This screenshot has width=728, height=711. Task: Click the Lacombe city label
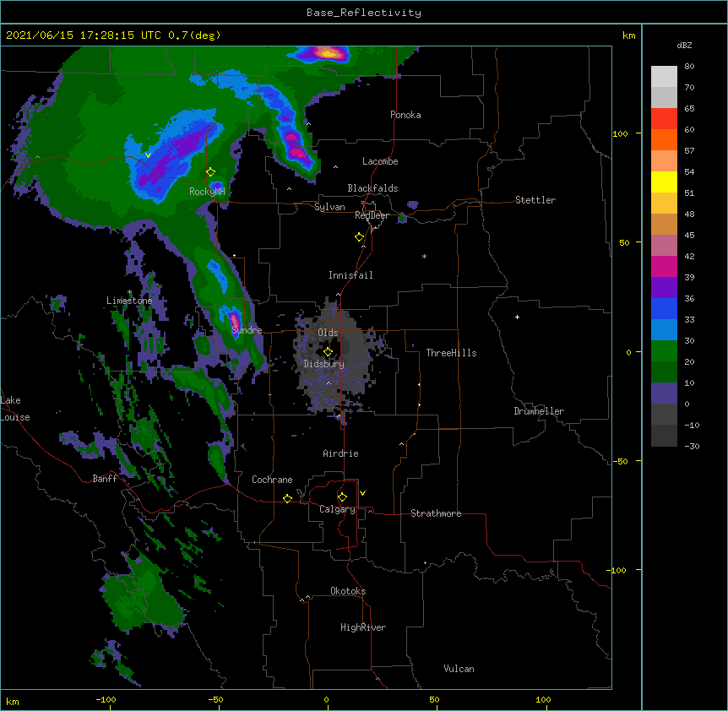(x=380, y=161)
